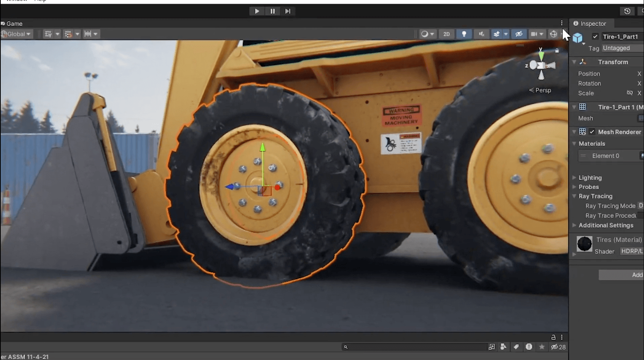Toggle 2D view mode
Viewport: 644px width, 360px height.
(x=447, y=34)
